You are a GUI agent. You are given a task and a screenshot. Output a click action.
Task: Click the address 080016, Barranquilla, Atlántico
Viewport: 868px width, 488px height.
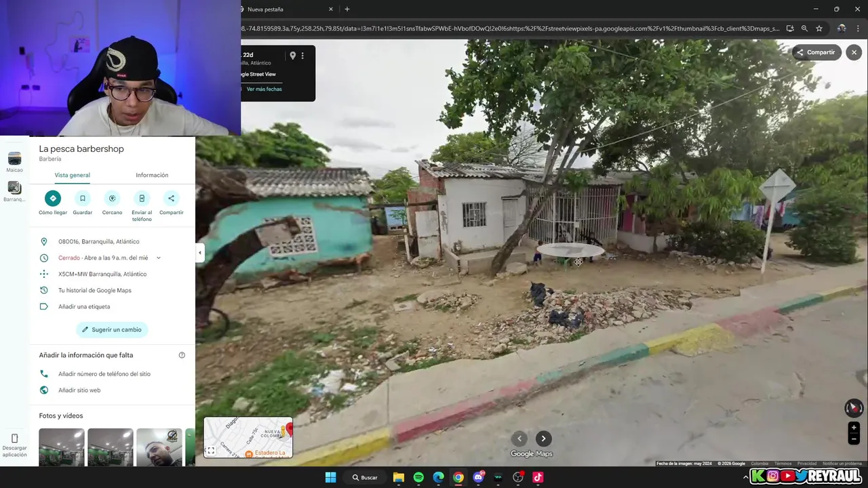tap(99, 241)
